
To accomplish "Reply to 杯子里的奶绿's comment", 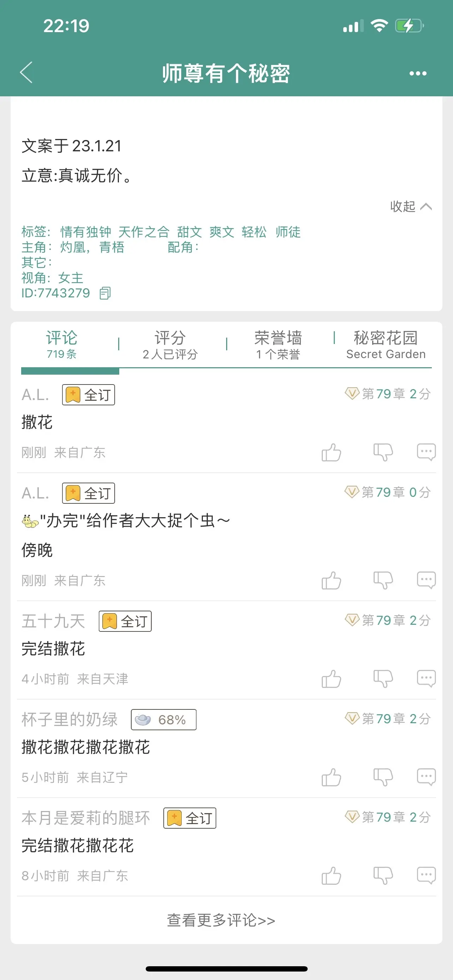I will [426, 777].
